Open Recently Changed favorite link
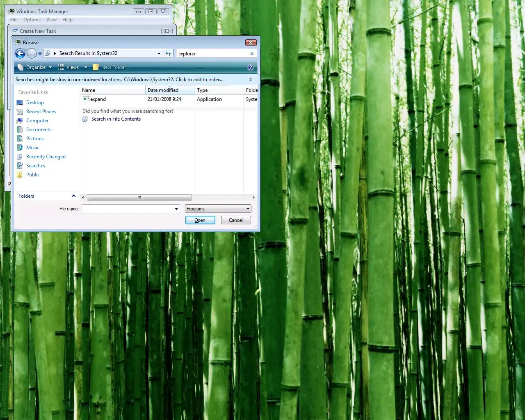The image size is (525, 420). tap(46, 157)
